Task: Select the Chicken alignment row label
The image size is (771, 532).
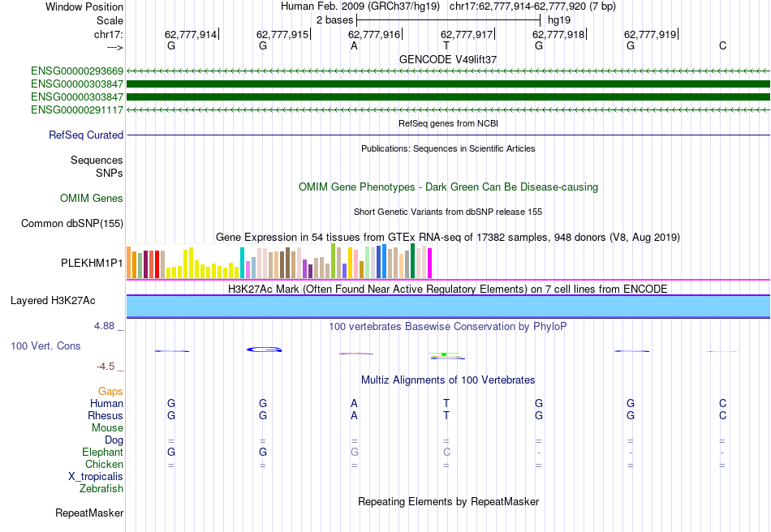Action: click(x=104, y=465)
